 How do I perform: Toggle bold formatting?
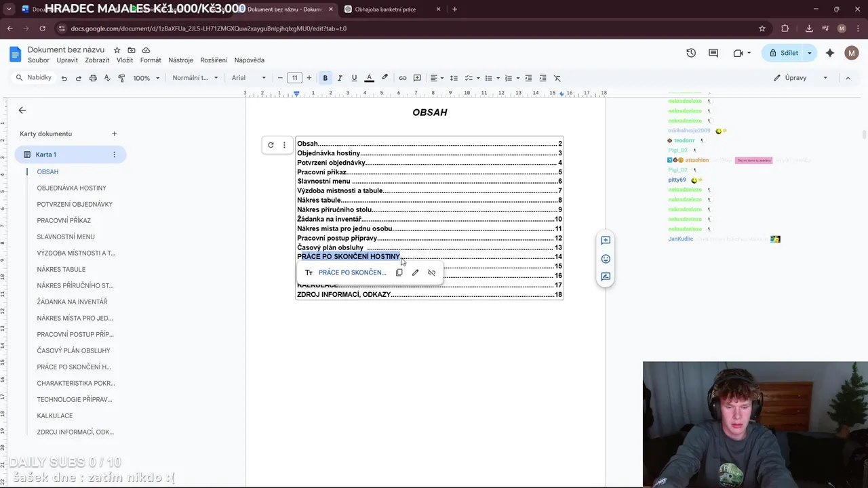pos(325,78)
